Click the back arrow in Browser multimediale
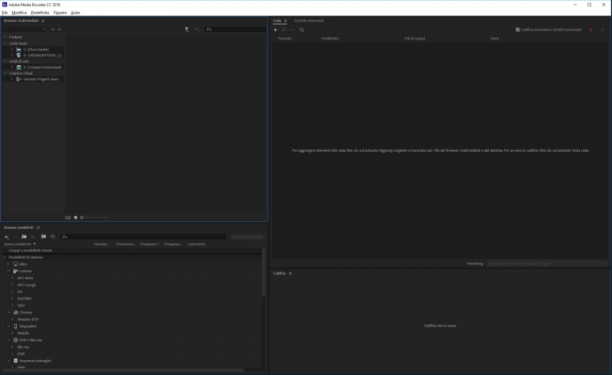 53,29
